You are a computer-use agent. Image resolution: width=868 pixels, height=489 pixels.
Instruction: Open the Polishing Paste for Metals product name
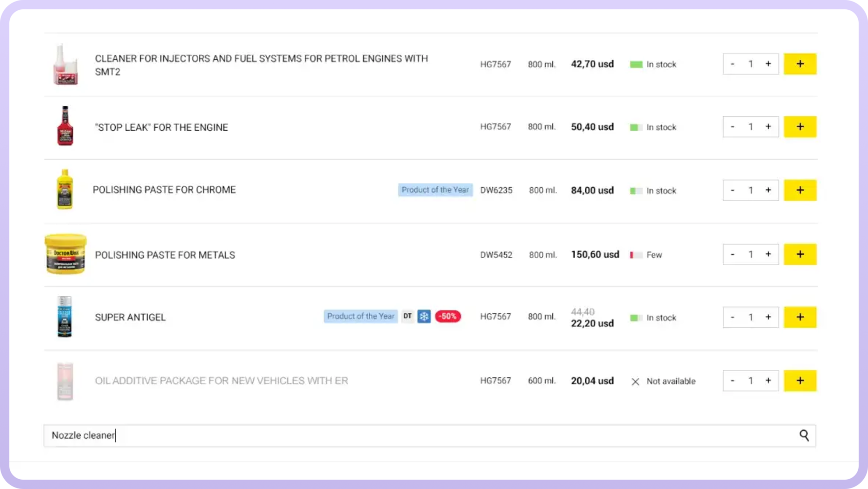165,255
